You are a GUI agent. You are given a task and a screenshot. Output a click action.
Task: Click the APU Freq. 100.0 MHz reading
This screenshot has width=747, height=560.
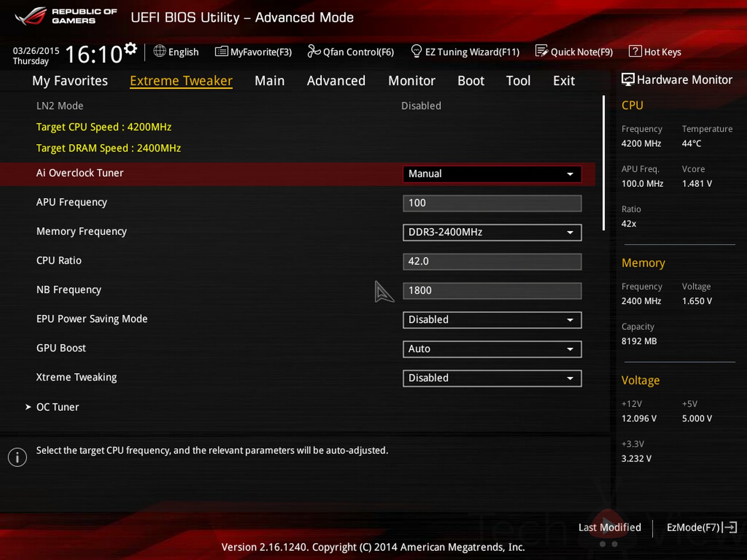(x=642, y=184)
